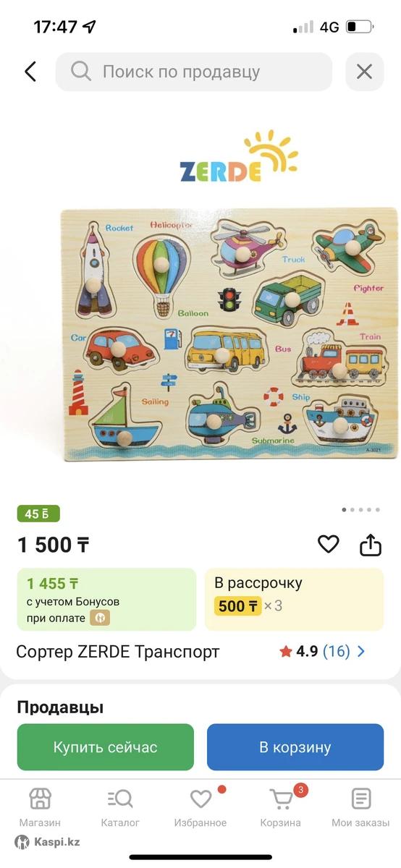Share the product using share icon
The height and width of the screenshot is (868, 401).
[x=371, y=544]
